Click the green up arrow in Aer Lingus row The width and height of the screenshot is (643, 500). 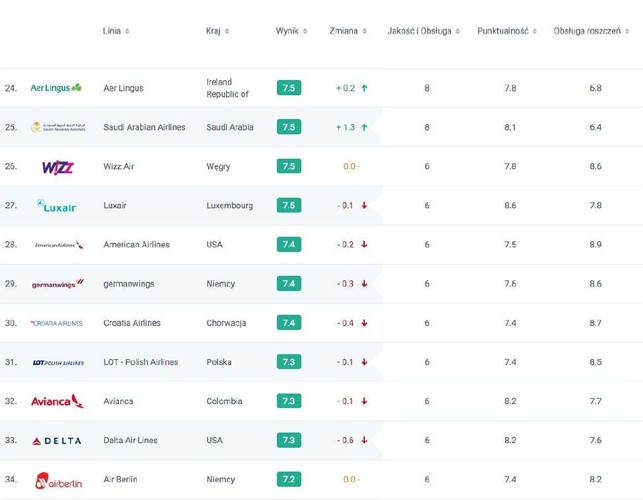coord(364,88)
